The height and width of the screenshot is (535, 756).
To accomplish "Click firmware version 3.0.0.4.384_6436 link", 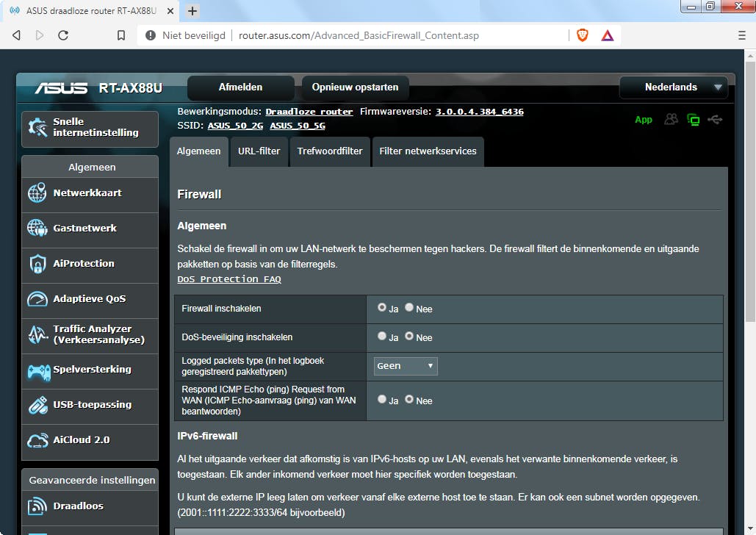I will (480, 112).
